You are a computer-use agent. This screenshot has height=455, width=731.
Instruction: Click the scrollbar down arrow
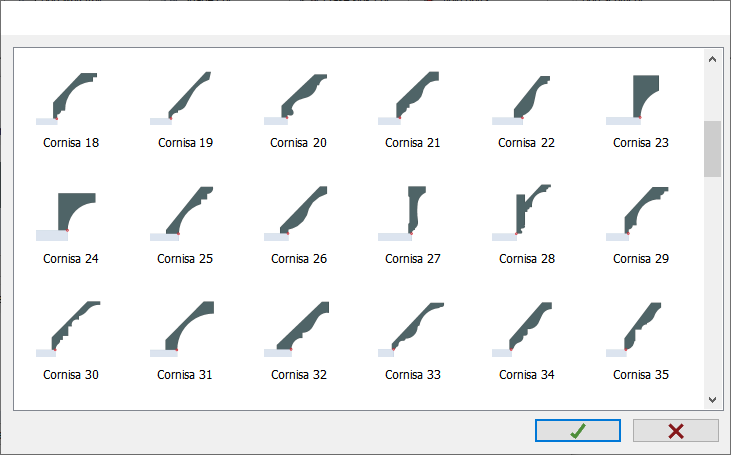712,398
